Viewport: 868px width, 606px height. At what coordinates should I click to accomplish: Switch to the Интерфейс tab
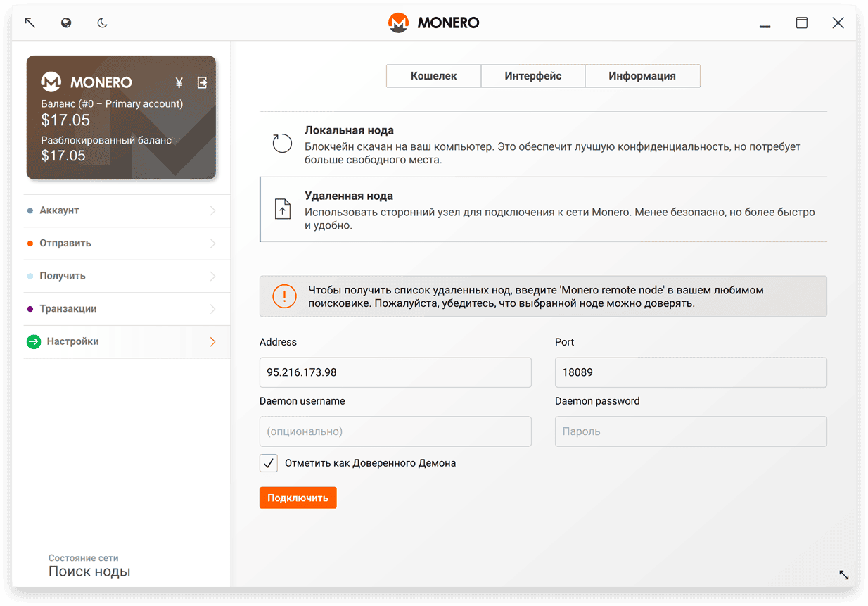(533, 76)
